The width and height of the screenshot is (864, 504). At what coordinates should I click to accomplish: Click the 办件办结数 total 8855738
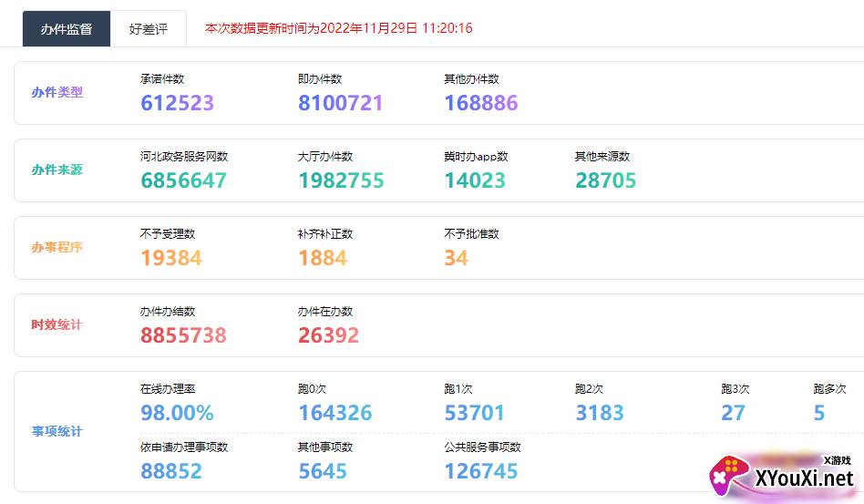(183, 335)
